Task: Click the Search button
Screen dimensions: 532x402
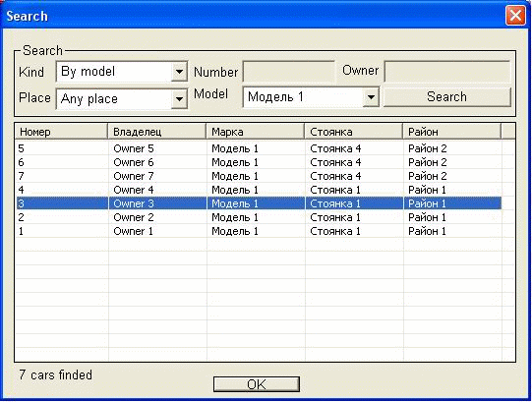Action: (446, 97)
